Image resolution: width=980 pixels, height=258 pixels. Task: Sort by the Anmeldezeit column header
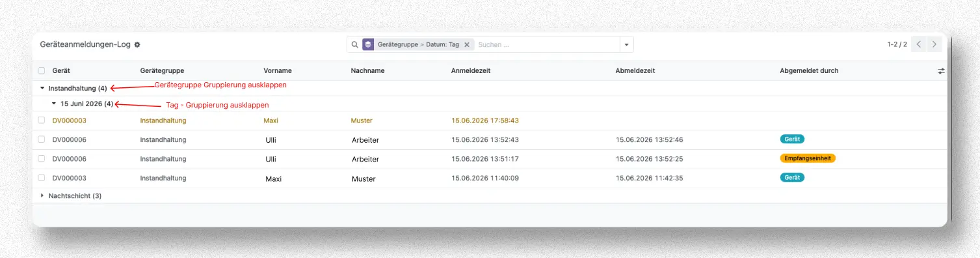point(471,70)
